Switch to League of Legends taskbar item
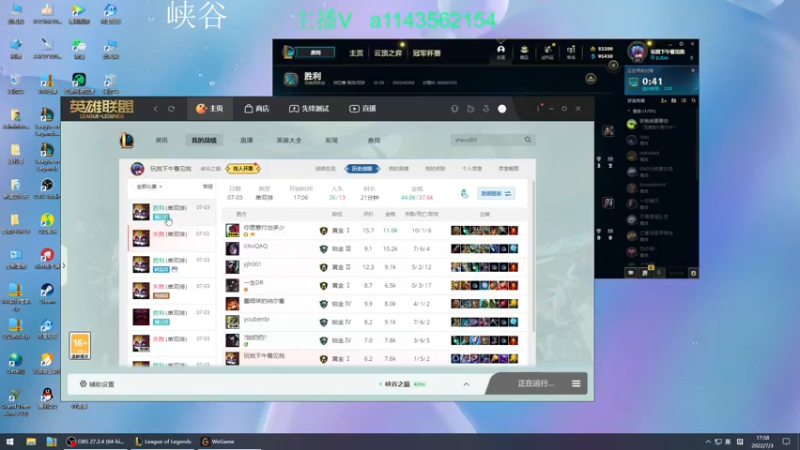Screen dimensions: 800x450 [163, 441]
